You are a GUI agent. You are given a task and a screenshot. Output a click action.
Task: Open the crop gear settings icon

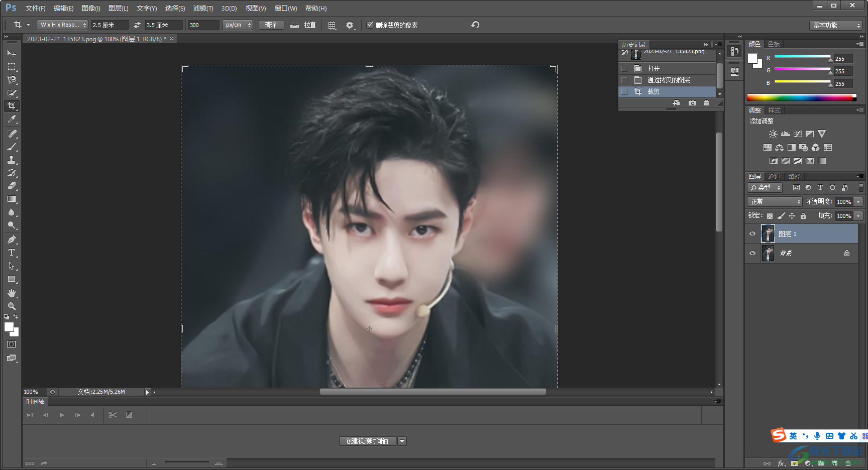point(350,25)
